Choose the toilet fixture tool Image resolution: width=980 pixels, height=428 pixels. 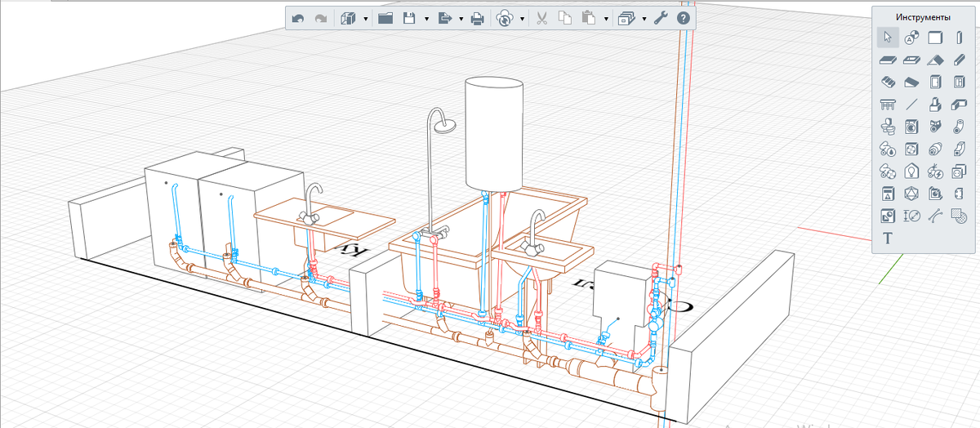click(x=888, y=127)
